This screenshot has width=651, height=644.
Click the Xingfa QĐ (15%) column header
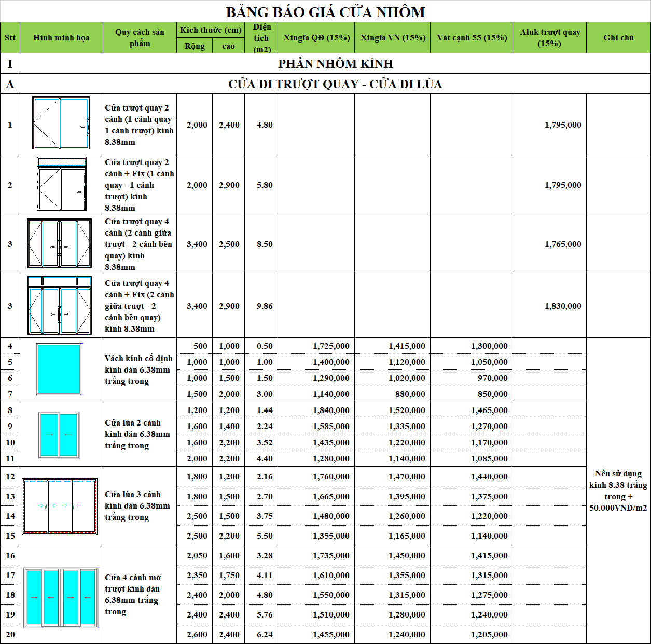(x=316, y=38)
